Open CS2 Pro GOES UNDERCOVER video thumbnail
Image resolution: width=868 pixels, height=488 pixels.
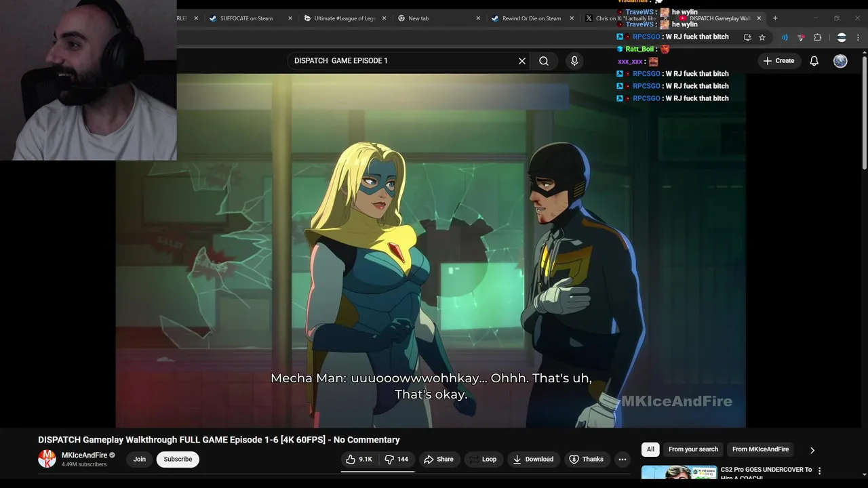[679, 472]
